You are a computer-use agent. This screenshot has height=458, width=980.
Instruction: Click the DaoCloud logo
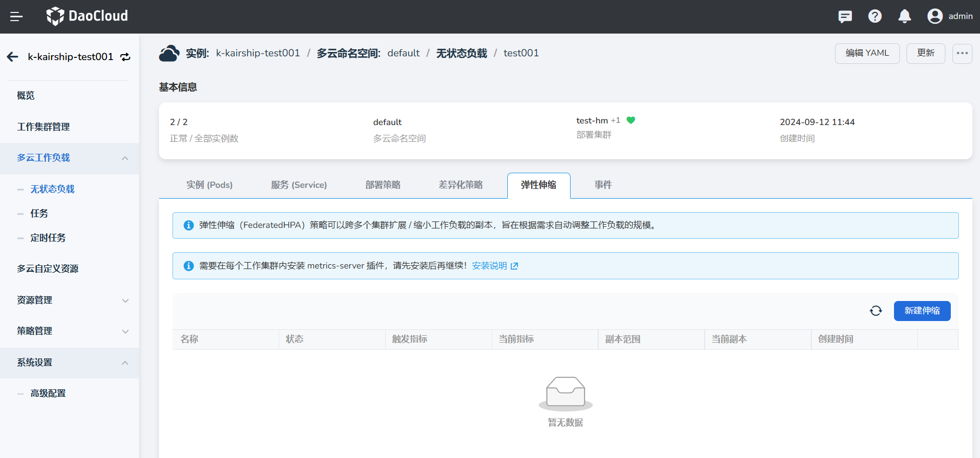pyautogui.click(x=87, y=16)
